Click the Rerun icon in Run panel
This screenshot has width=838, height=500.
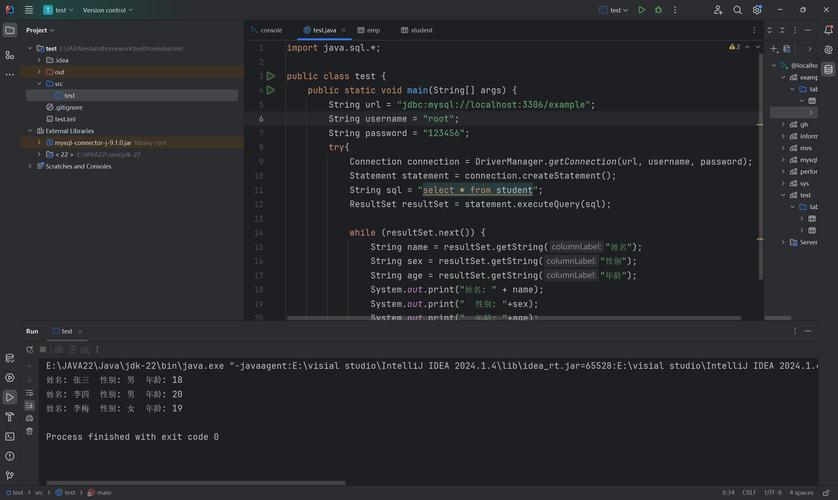click(x=30, y=350)
